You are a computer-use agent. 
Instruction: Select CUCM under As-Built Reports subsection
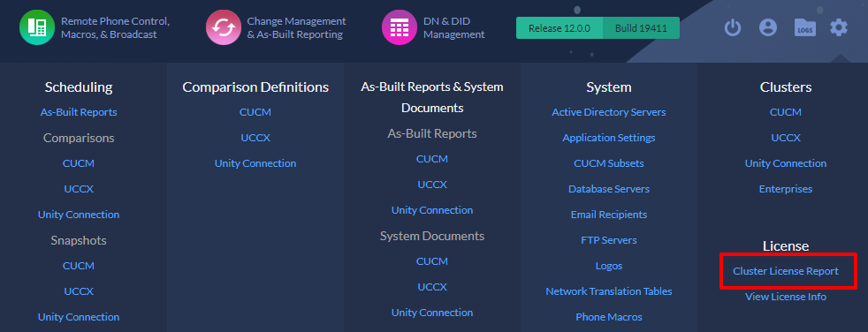click(x=431, y=159)
